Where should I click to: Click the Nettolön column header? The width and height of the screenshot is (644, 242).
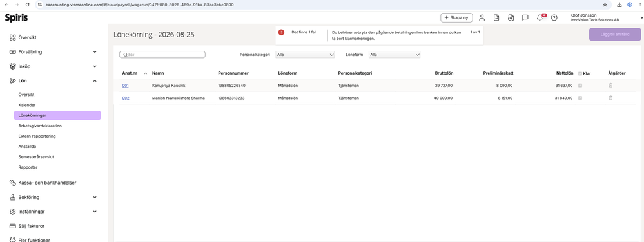point(564,73)
